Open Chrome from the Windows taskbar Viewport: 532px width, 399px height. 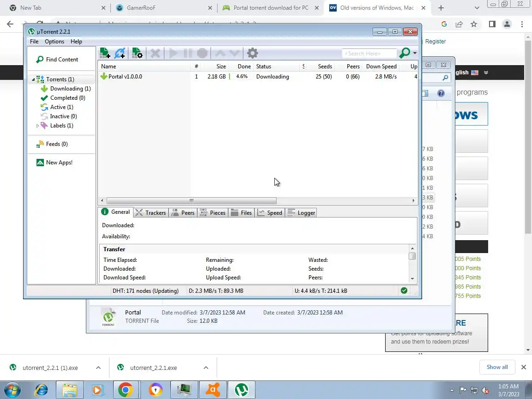pyautogui.click(x=125, y=390)
